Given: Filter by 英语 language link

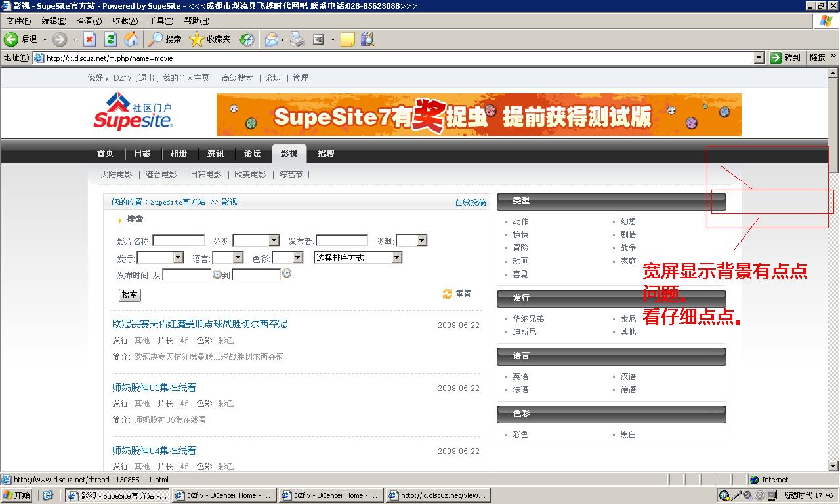Looking at the screenshot, I should [520, 377].
